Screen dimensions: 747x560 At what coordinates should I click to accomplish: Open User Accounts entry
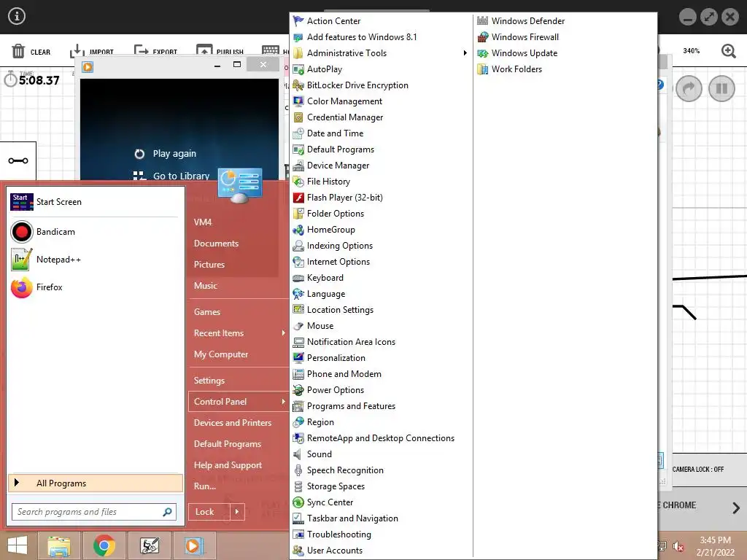[x=334, y=551]
